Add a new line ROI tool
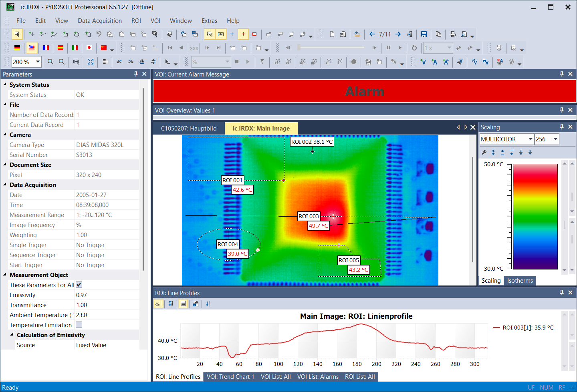 (42, 34)
